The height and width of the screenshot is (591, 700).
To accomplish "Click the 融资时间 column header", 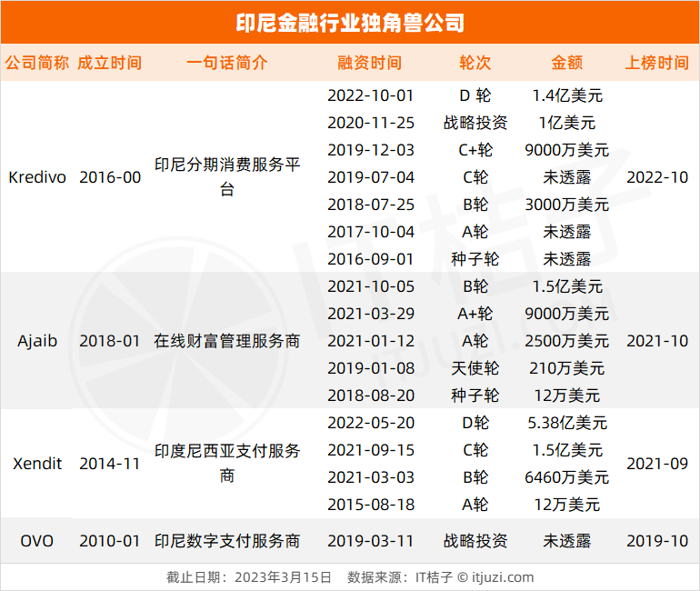I will (370, 63).
